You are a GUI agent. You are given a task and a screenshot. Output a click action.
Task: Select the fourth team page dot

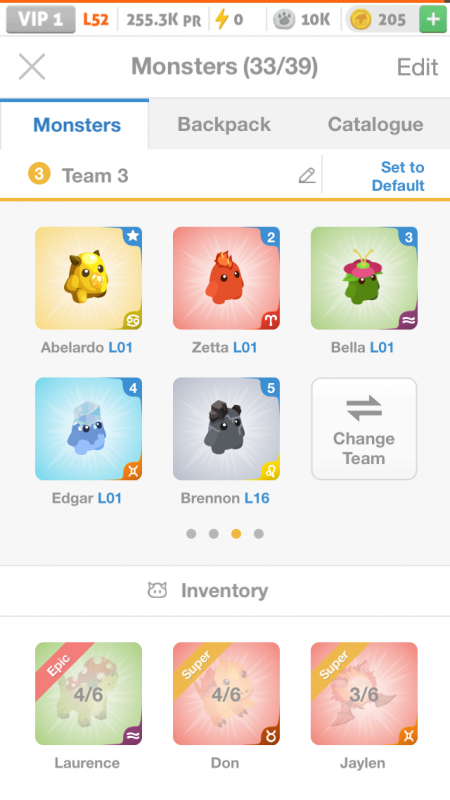pyautogui.click(x=259, y=534)
